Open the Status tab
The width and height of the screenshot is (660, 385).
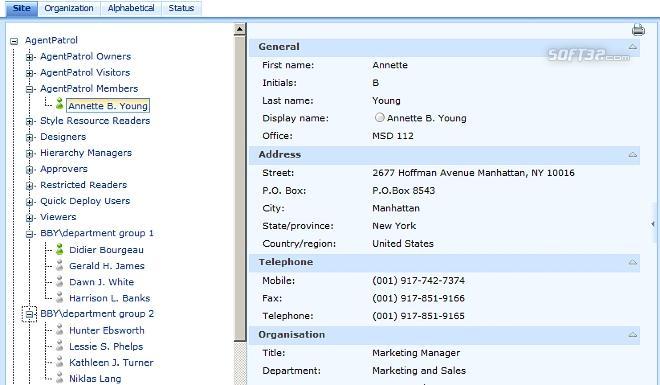181,8
